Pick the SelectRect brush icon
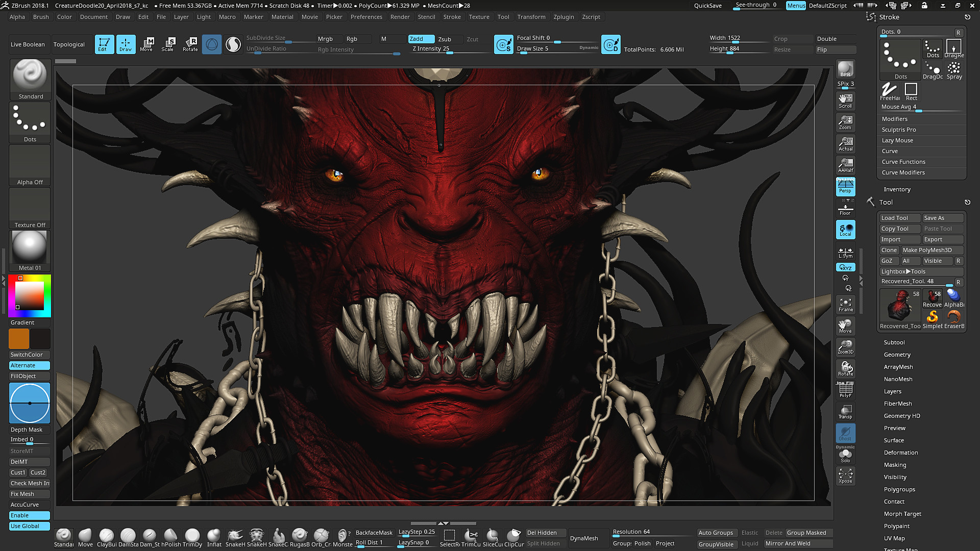980x551 pixels. coord(450,538)
